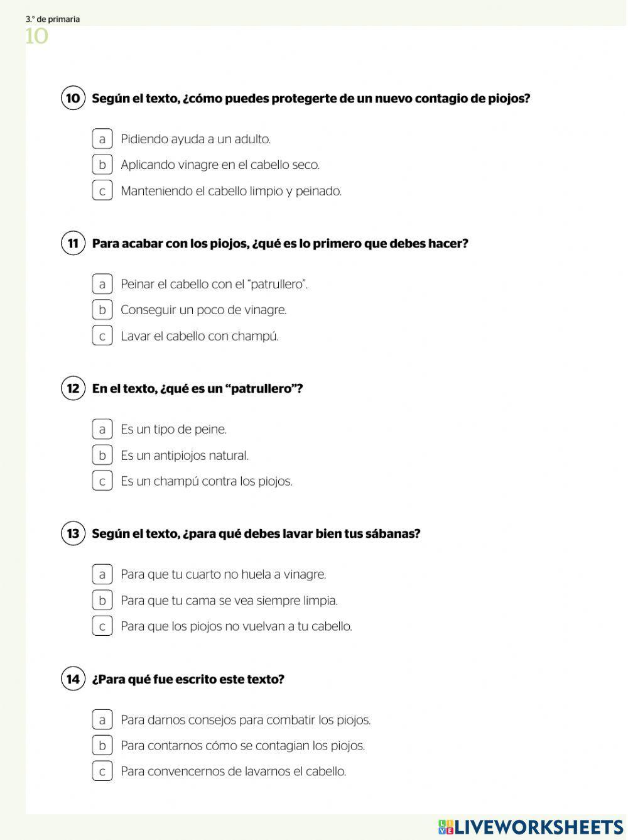Viewport: 628px width, 840px height.
Task: Click the circled question number 10
Action: (73, 98)
